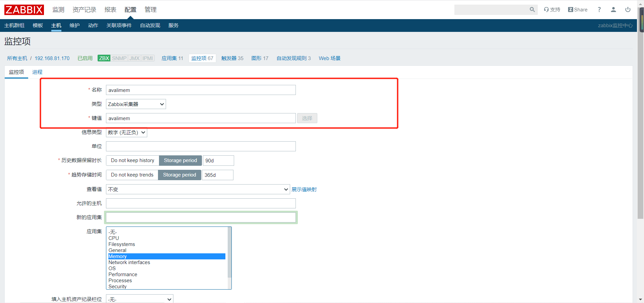Go to 关联项事件 submenu
Image resolution: width=644 pixels, height=303 pixels.
119,26
